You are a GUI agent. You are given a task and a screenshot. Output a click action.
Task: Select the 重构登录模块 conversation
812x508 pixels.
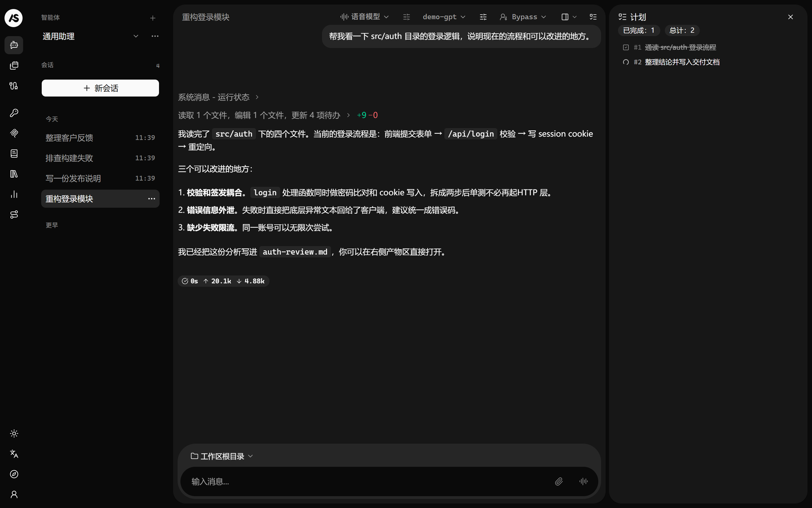(x=100, y=199)
